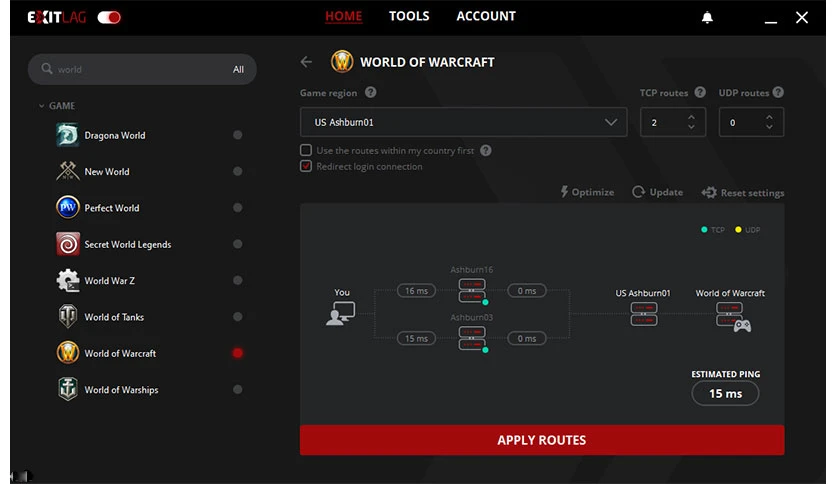Switch to the ACCOUNT tab
The width and height of the screenshot is (836, 484).
pos(486,17)
